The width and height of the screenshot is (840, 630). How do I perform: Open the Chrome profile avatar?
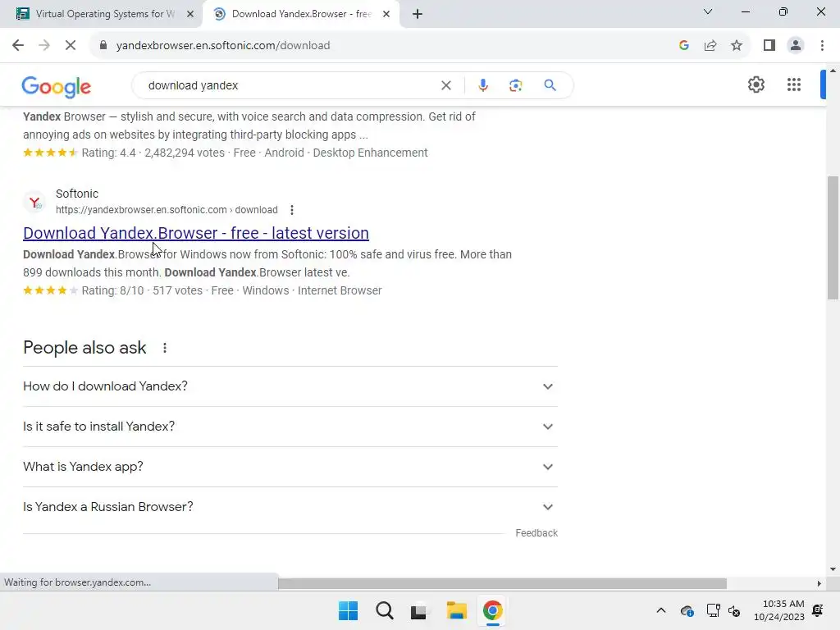pos(796,46)
